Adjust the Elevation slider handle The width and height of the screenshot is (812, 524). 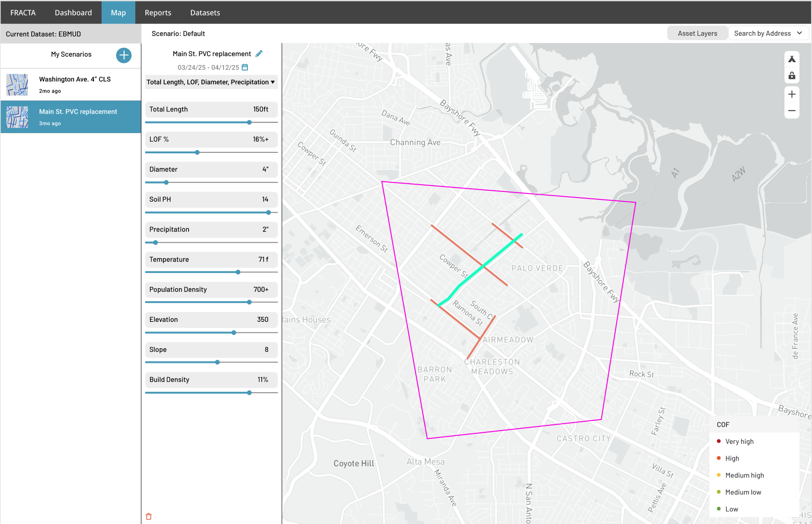[x=234, y=332]
